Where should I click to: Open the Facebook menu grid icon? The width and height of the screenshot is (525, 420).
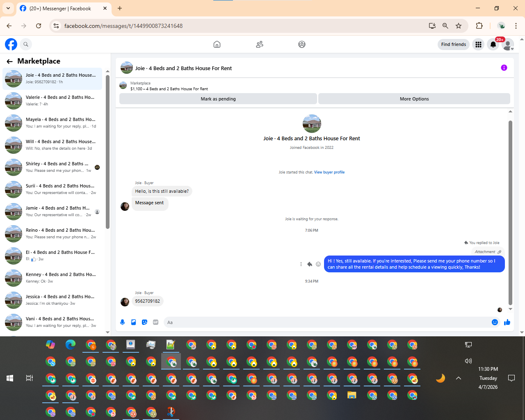coord(478,44)
